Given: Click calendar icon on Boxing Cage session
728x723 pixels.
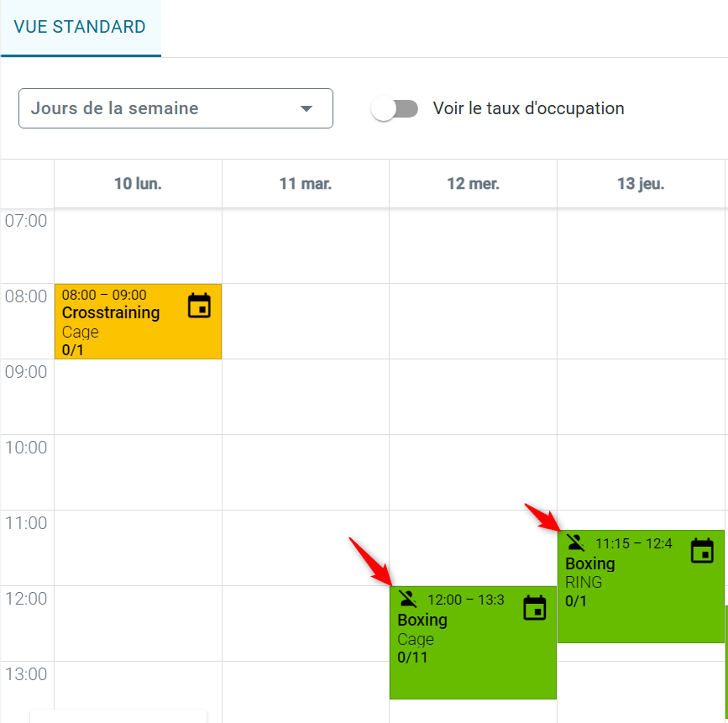Looking at the screenshot, I should tap(534, 608).
